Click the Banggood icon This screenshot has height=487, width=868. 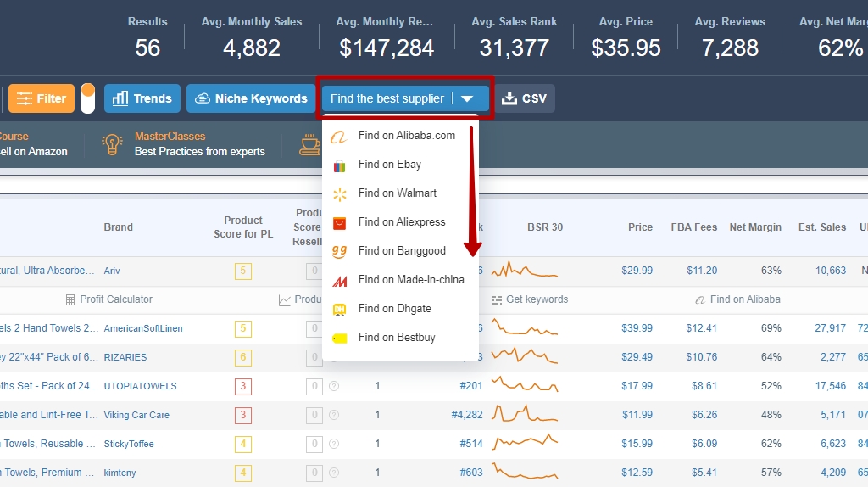[339, 251]
